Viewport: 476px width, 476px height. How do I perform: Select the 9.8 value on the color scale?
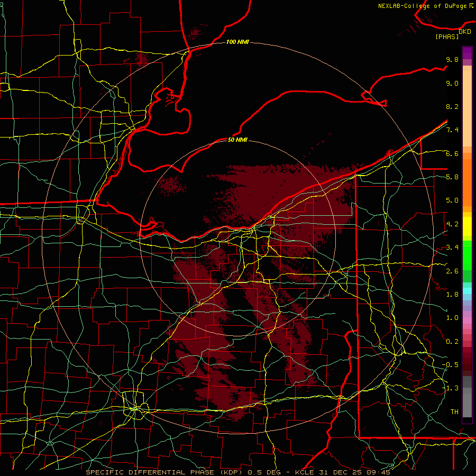pos(452,59)
